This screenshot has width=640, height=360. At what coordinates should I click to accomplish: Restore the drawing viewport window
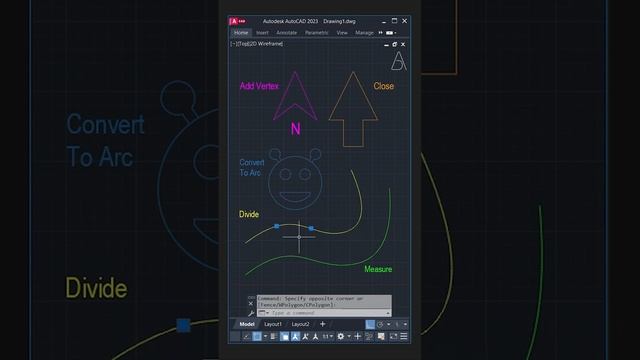(x=395, y=44)
